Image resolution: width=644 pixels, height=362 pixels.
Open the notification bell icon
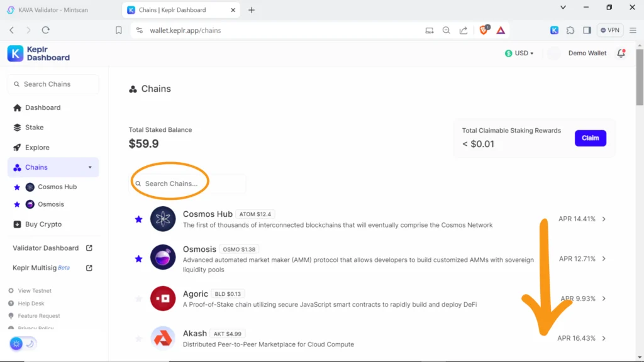[x=621, y=53]
